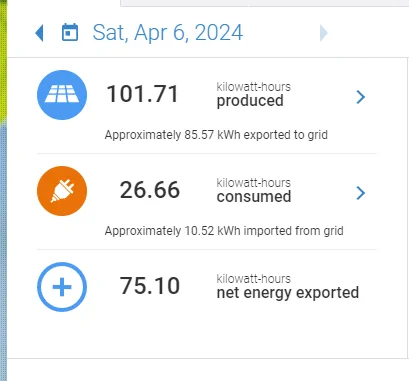Image resolution: width=409 pixels, height=381 pixels.
Task: Click the net energy plus circle icon
Action: pyautogui.click(x=62, y=287)
